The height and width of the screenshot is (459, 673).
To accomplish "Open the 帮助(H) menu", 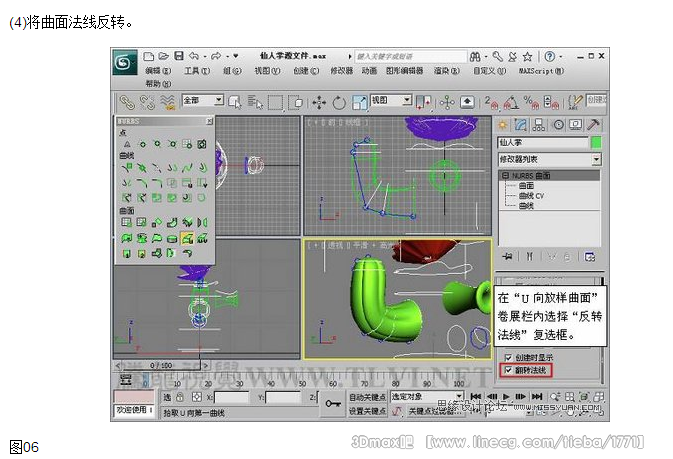I will tap(158, 83).
